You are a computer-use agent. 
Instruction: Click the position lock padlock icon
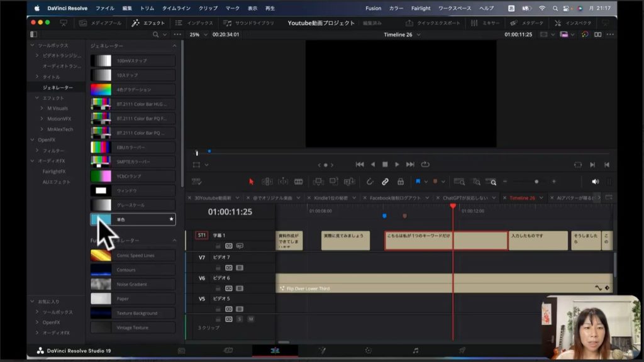point(400,182)
